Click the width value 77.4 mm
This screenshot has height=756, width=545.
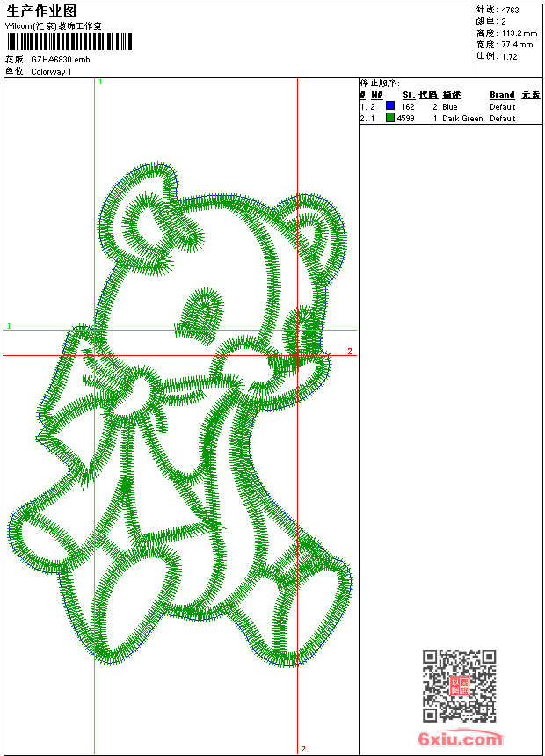(x=518, y=45)
